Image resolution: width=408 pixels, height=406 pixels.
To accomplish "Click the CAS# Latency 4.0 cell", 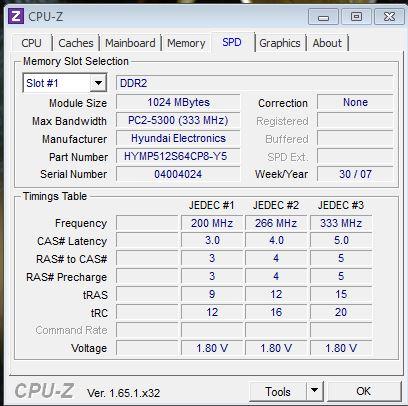I will (x=276, y=241).
